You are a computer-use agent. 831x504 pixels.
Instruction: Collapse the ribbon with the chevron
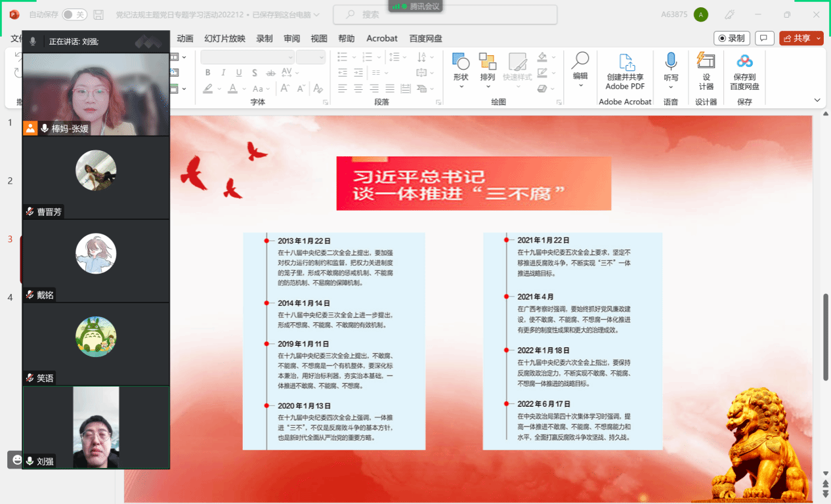[817, 100]
